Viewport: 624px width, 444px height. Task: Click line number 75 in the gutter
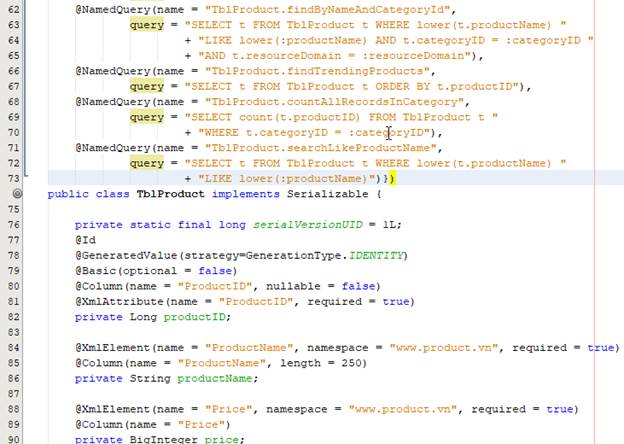point(13,209)
